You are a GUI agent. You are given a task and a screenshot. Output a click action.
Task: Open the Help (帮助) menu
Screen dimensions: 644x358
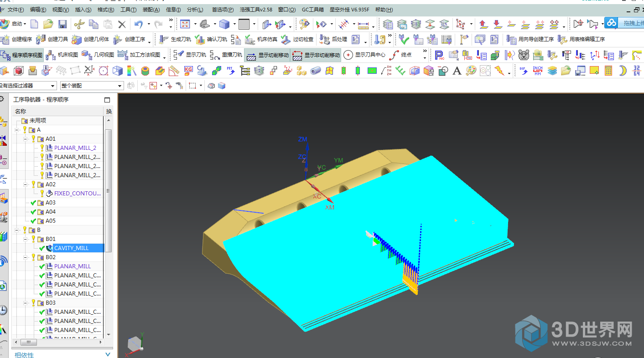pos(384,10)
